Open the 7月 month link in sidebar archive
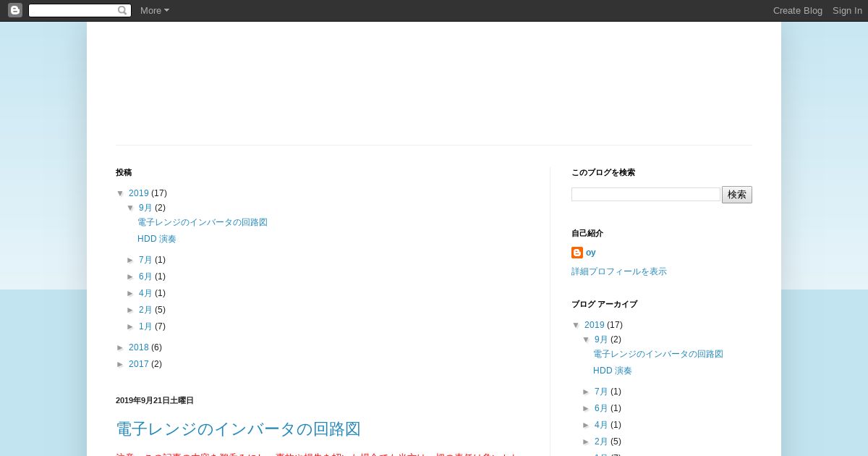The height and width of the screenshot is (456, 868). click(601, 392)
